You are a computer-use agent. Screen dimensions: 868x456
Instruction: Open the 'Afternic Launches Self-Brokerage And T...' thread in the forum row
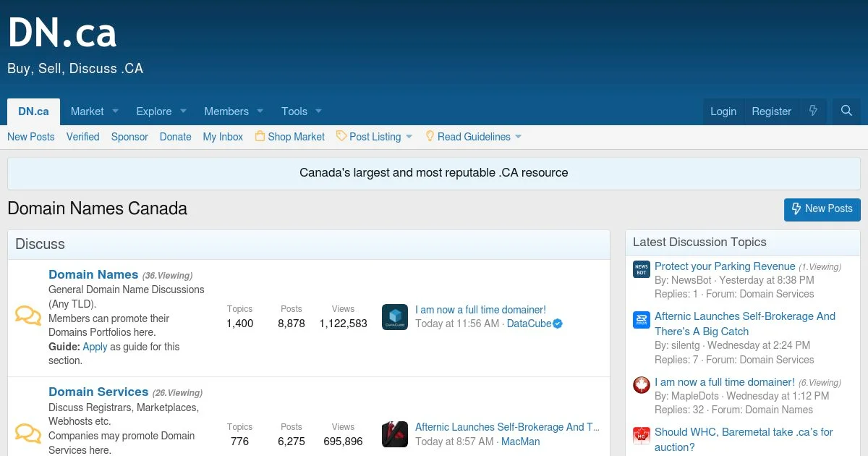[507, 427]
